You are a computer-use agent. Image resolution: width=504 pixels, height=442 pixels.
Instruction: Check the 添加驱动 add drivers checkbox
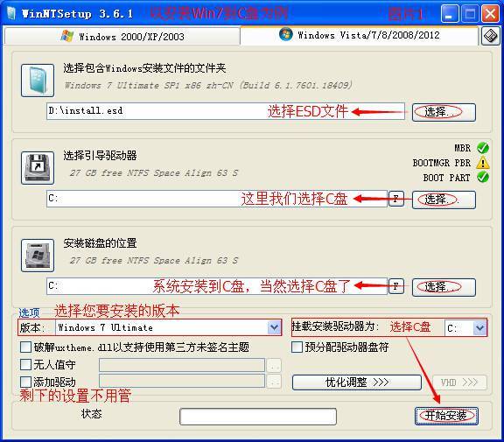click(x=25, y=382)
